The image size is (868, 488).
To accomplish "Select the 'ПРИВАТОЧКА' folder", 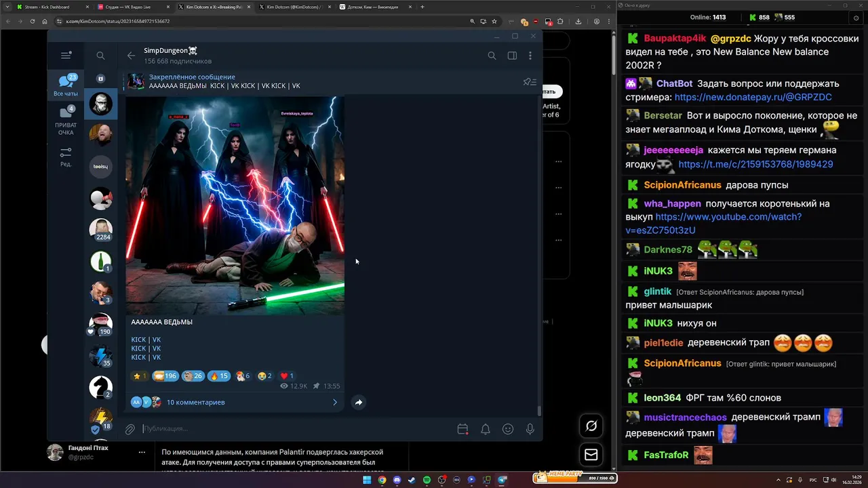I will 66,120.
